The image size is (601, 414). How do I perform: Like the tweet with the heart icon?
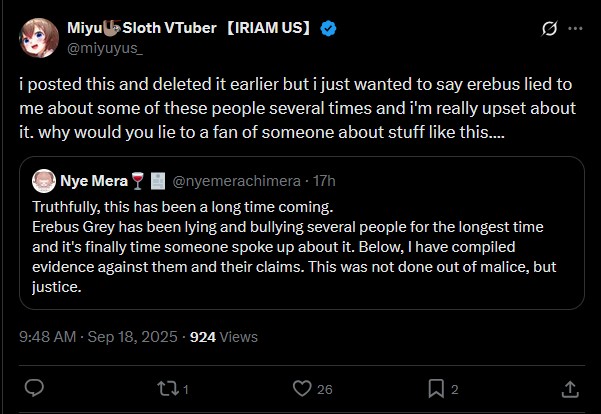(303, 387)
